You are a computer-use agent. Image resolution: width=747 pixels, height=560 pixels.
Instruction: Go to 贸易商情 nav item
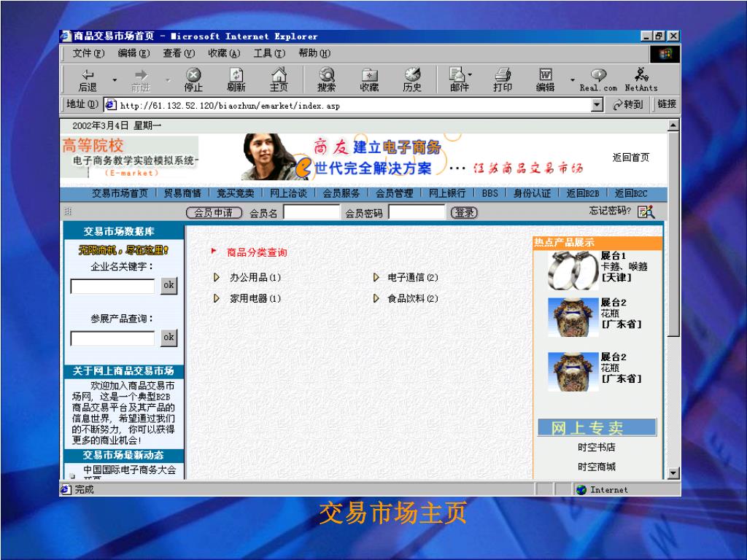pos(182,193)
